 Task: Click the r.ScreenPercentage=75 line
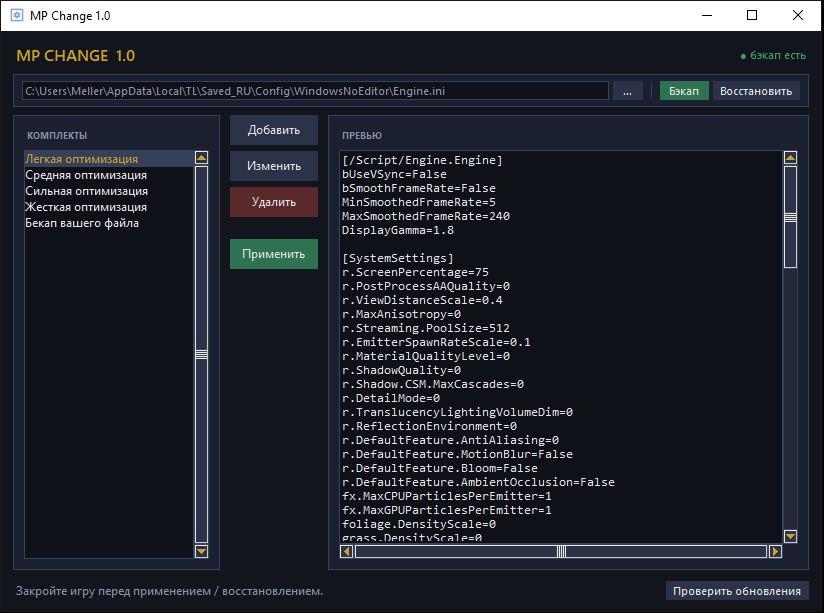coord(415,272)
